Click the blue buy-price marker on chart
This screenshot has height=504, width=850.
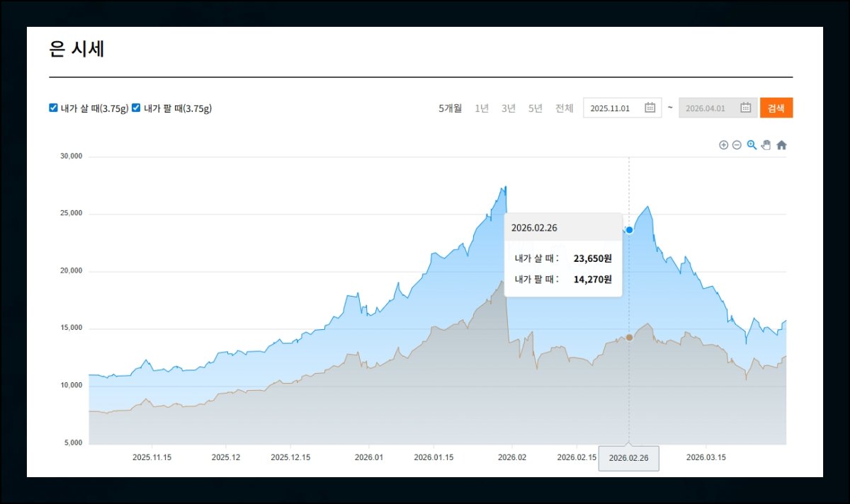[x=629, y=230]
